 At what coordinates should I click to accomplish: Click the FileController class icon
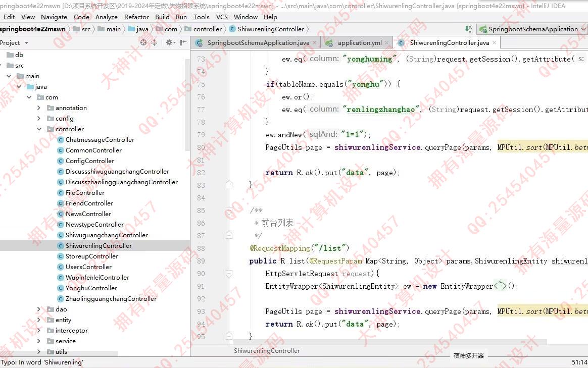tap(61, 193)
